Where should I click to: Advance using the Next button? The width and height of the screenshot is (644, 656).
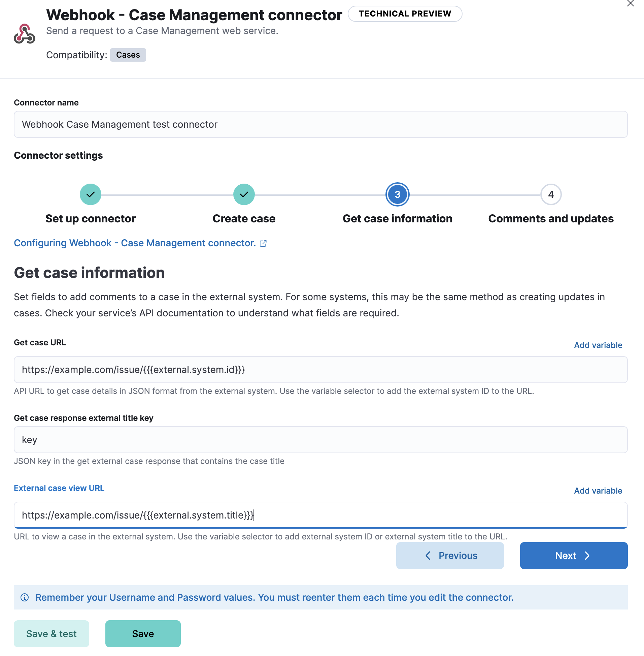574,556
